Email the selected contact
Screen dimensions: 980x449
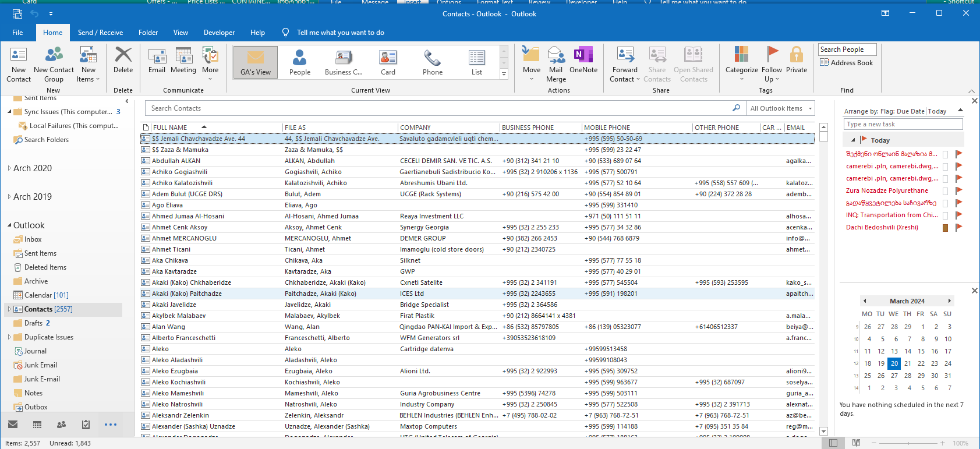(157, 61)
